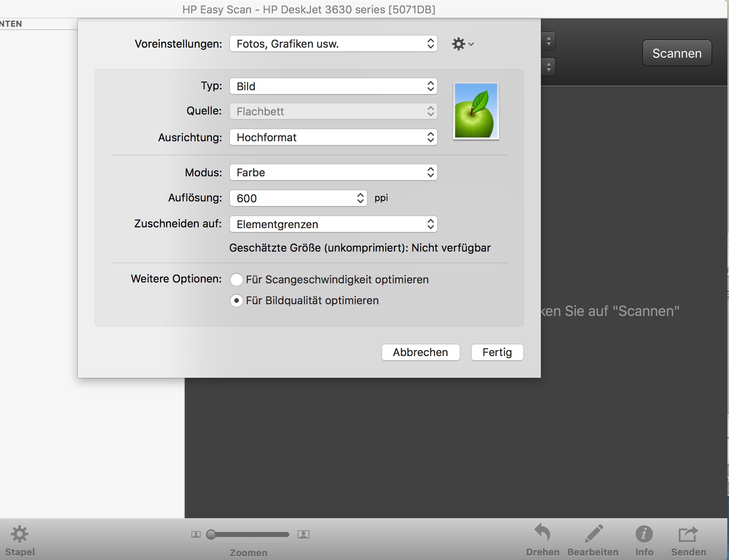Select Für Bildqualität optimieren option
This screenshot has width=729, height=560.
click(x=237, y=300)
